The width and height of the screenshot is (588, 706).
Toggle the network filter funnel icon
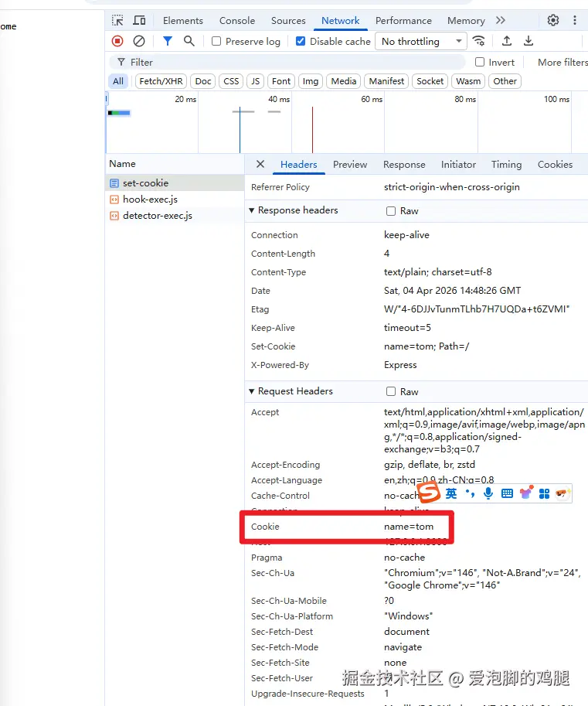[168, 41]
